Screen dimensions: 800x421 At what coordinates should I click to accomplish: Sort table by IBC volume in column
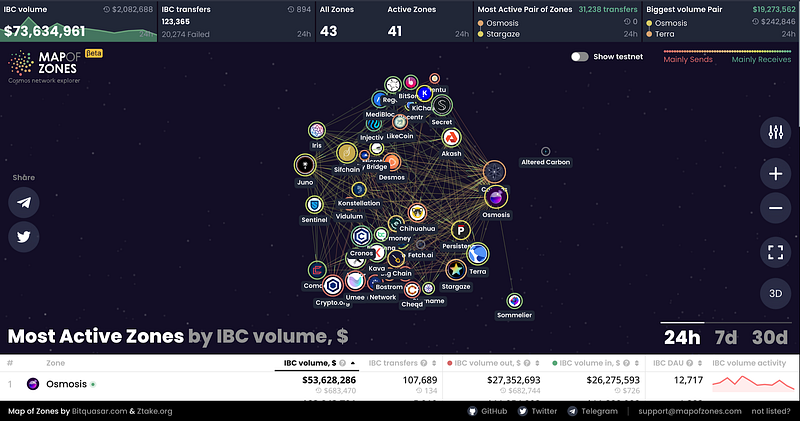(595, 363)
